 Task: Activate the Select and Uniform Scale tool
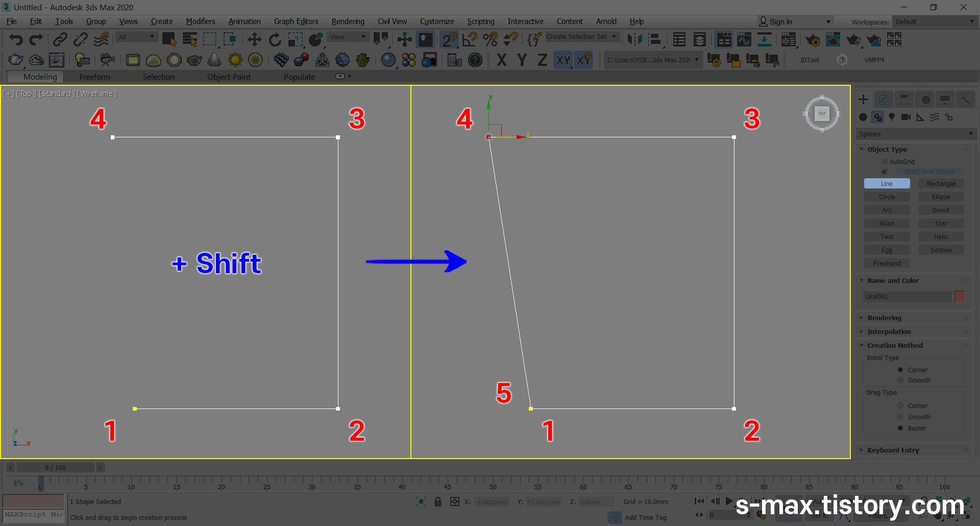(x=296, y=39)
